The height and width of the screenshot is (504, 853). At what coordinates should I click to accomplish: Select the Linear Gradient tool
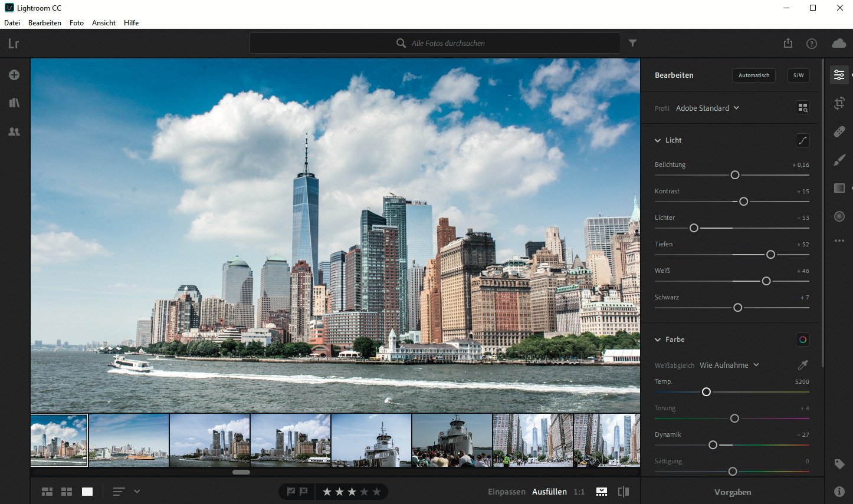(x=839, y=188)
